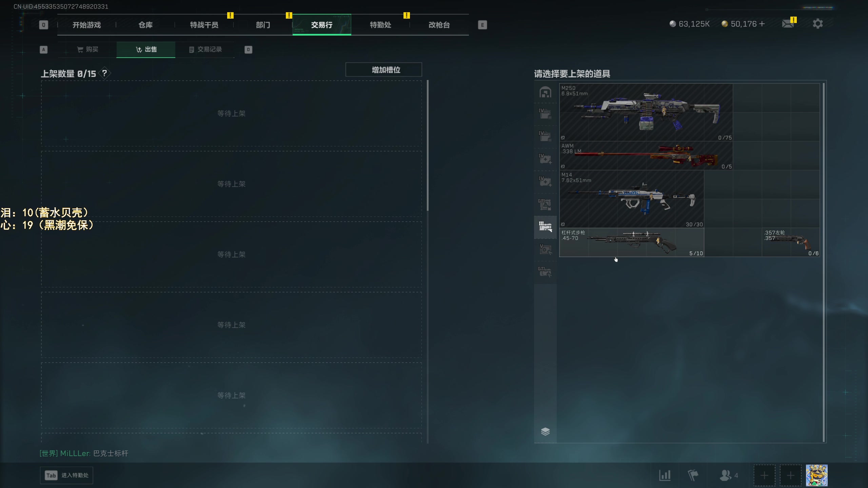Open the statistics bar chart icon
The image size is (868, 488).
pos(665,475)
